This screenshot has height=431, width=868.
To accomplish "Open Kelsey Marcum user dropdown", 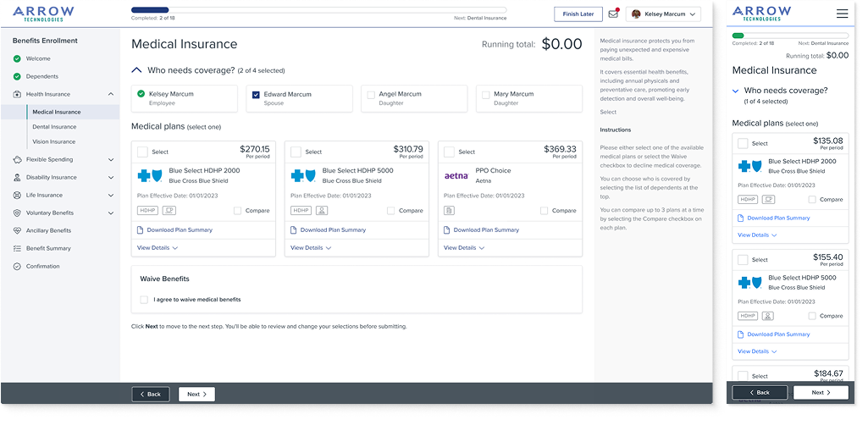I will pyautogui.click(x=663, y=14).
